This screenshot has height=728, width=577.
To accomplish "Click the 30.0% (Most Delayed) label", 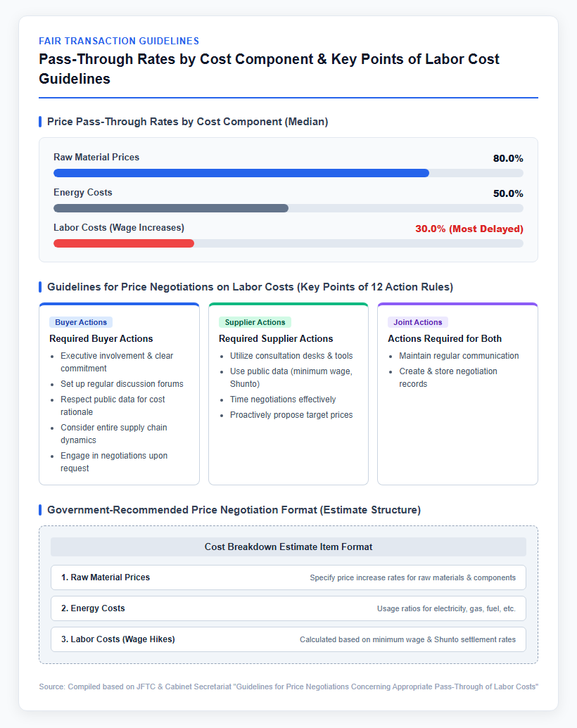I will coord(469,229).
